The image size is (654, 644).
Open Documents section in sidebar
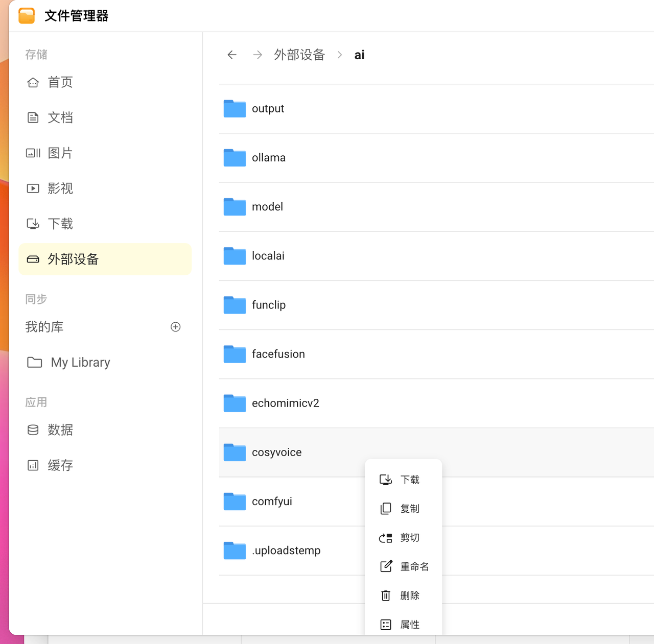tap(60, 117)
